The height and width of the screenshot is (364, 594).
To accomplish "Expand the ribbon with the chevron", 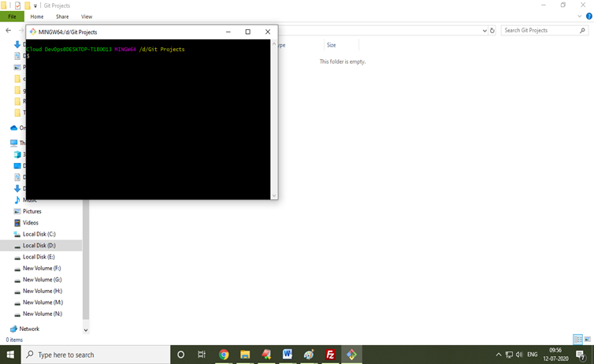I will pyautogui.click(x=577, y=16).
